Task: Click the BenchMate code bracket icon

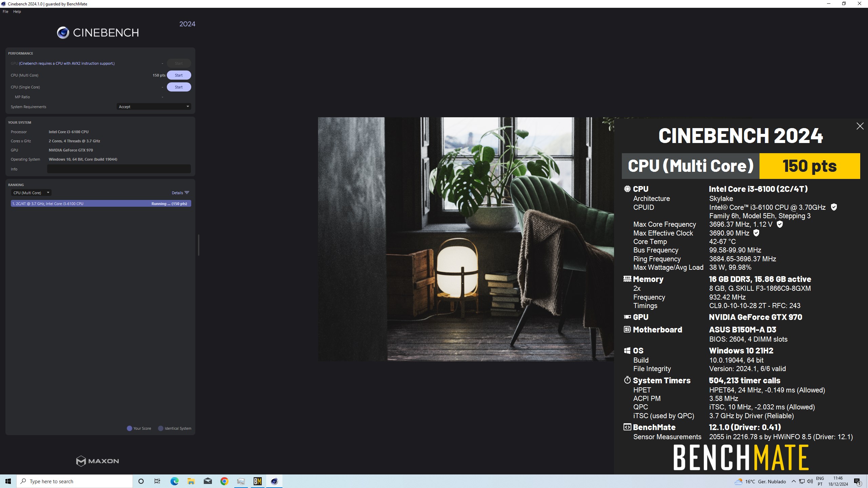Action: [x=627, y=427]
